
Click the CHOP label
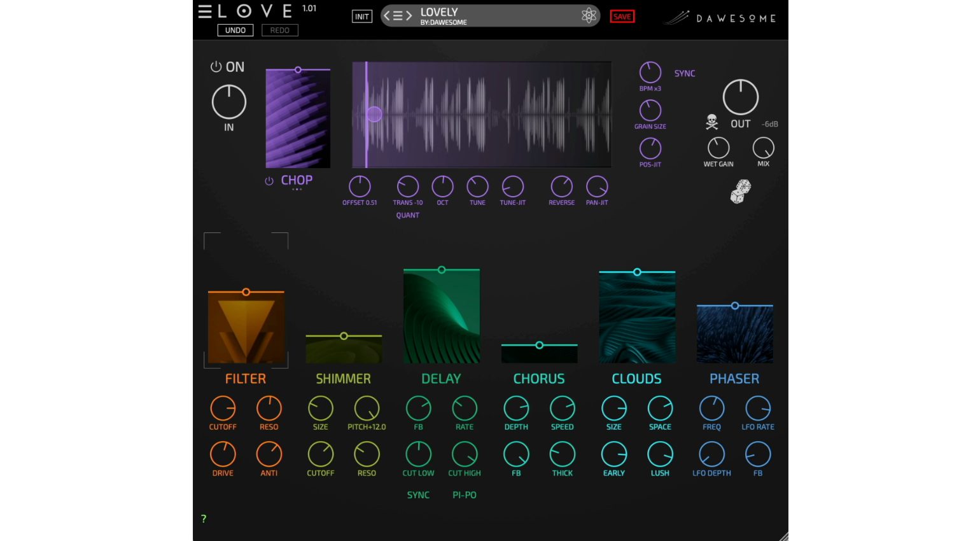(297, 180)
